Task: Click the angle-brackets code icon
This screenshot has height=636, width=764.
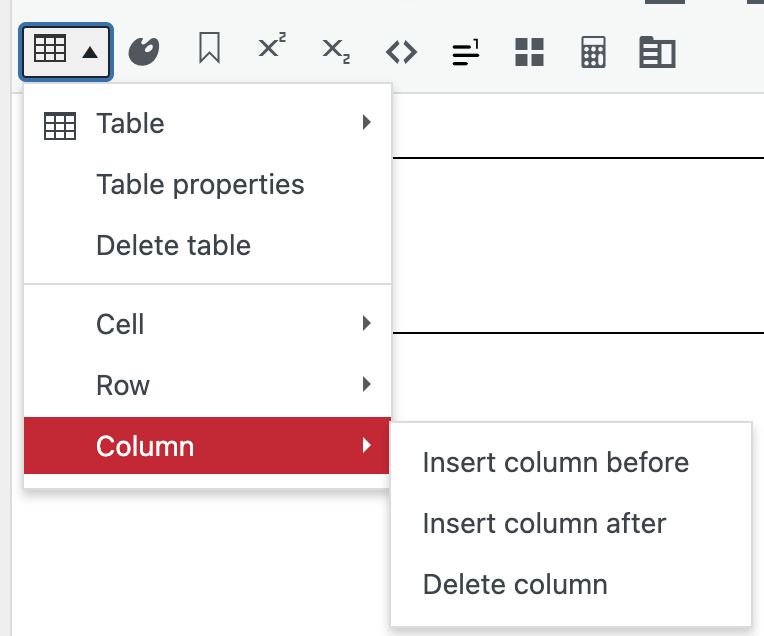Action: (x=401, y=51)
